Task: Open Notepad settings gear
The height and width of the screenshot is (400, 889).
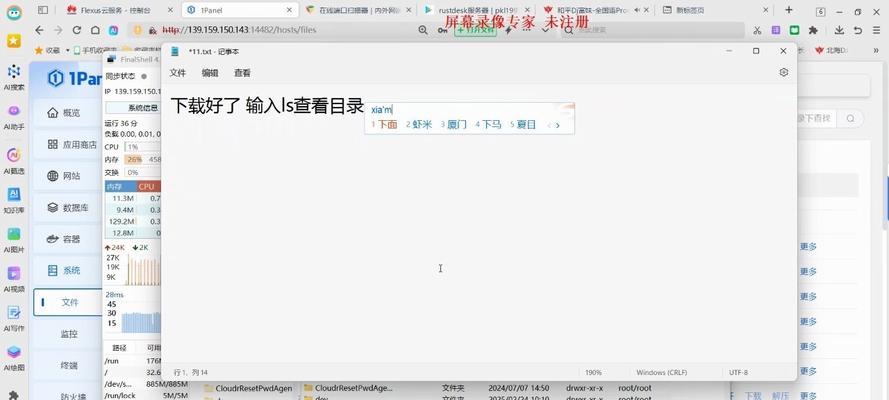Action: tap(784, 73)
